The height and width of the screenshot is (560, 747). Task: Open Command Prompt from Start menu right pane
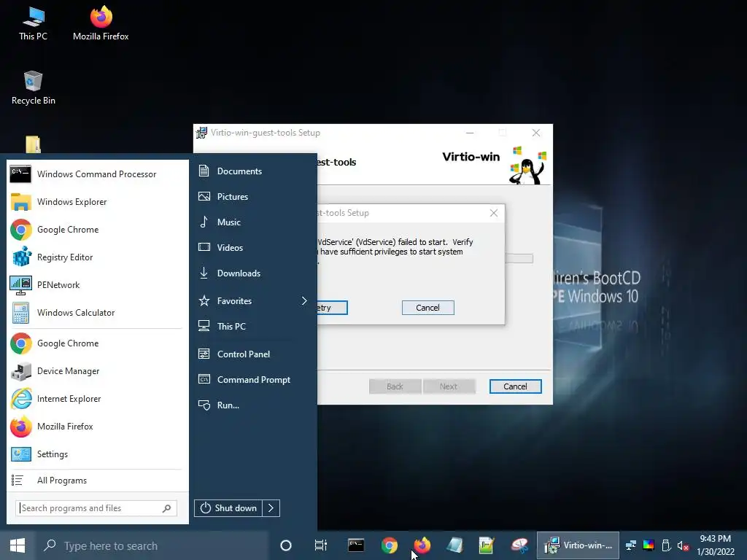pyautogui.click(x=253, y=380)
